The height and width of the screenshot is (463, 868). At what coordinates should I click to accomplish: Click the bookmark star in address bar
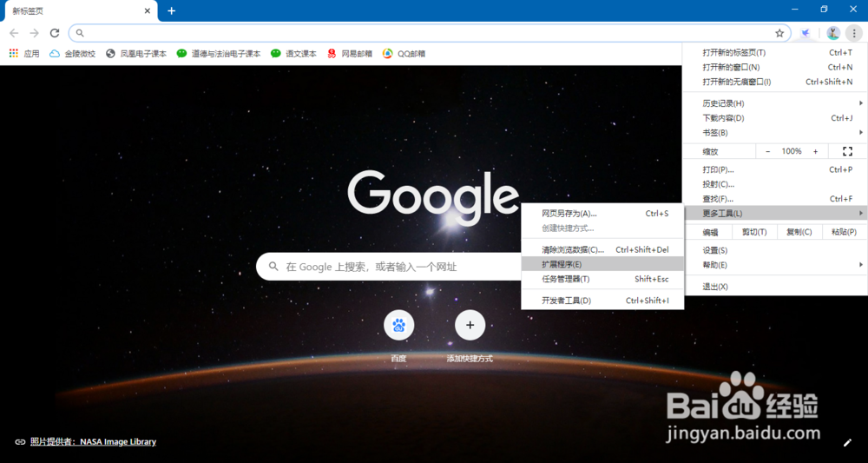click(x=779, y=33)
